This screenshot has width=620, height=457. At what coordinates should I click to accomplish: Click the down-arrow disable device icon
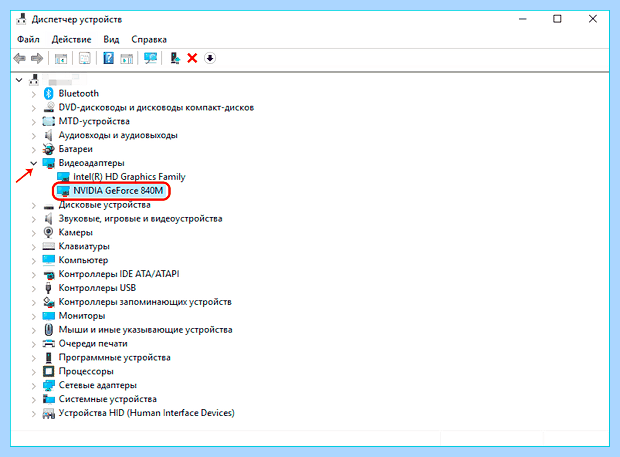(210, 59)
